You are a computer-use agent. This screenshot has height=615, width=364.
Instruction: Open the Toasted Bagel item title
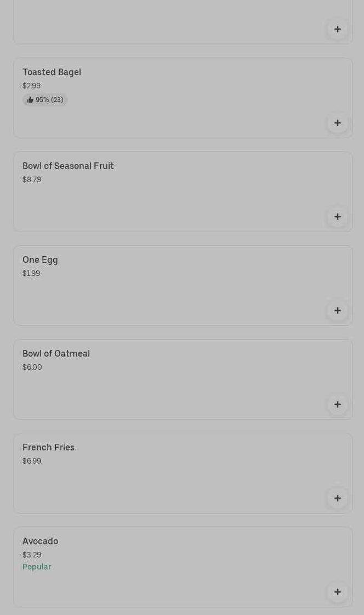coord(52,72)
